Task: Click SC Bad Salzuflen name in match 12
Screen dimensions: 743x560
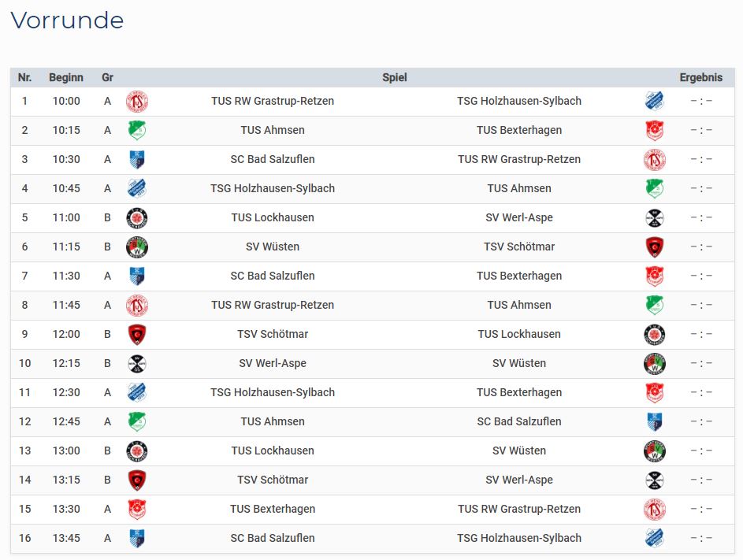Action: (518, 421)
